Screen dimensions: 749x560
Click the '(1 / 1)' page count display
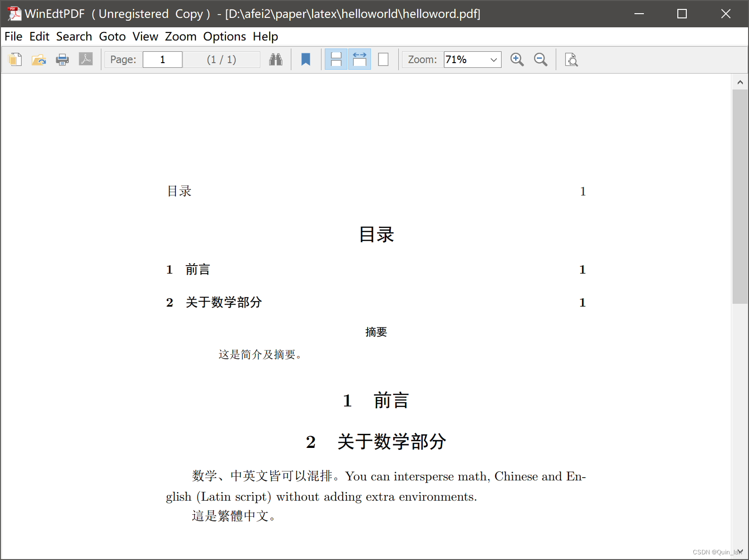click(x=222, y=59)
